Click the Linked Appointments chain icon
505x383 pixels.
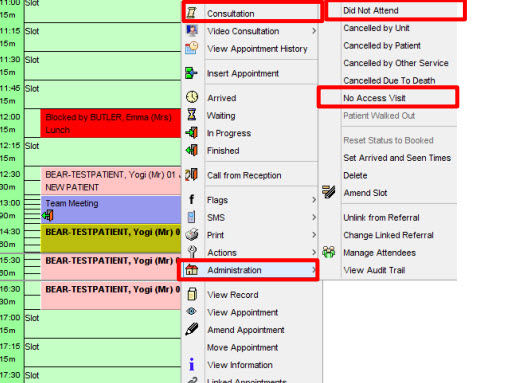tap(192, 380)
